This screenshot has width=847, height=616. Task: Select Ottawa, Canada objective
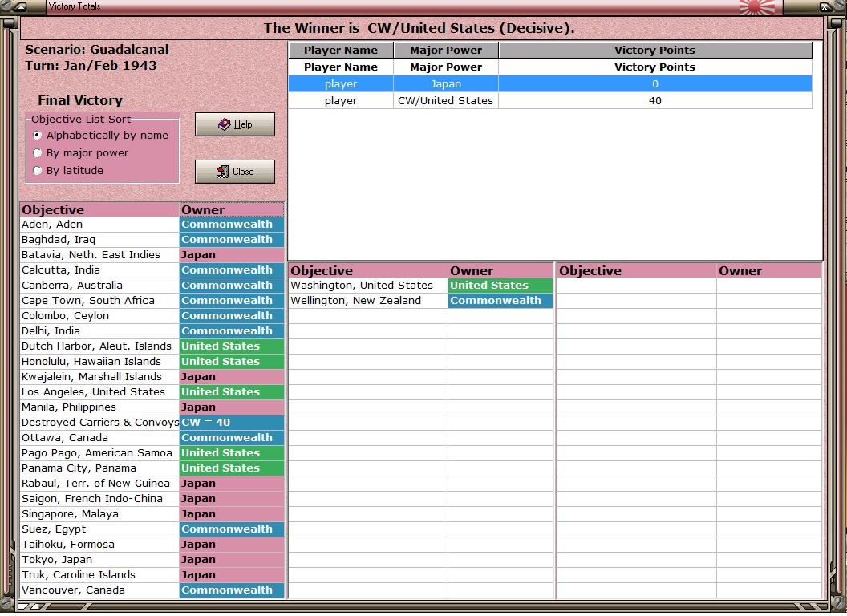click(x=99, y=438)
